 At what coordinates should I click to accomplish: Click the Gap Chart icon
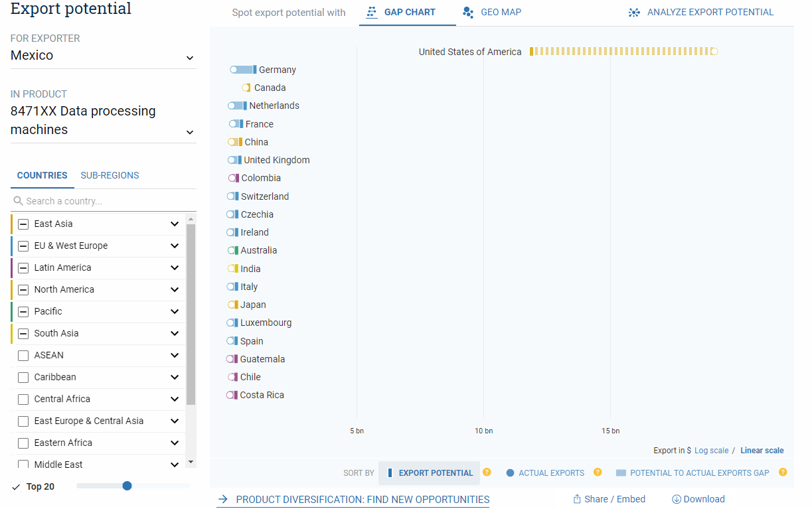tap(372, 13)
